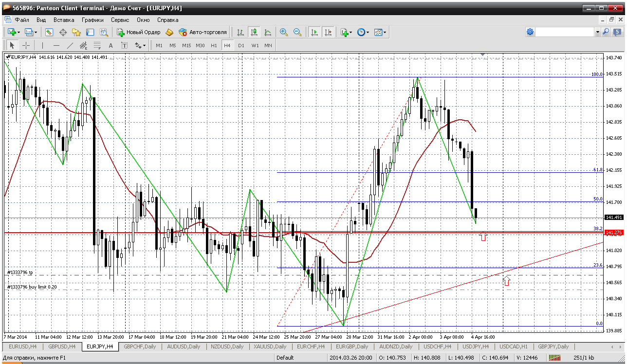Switch to the USDJPY,H4 chart tab

coord(475,346)
